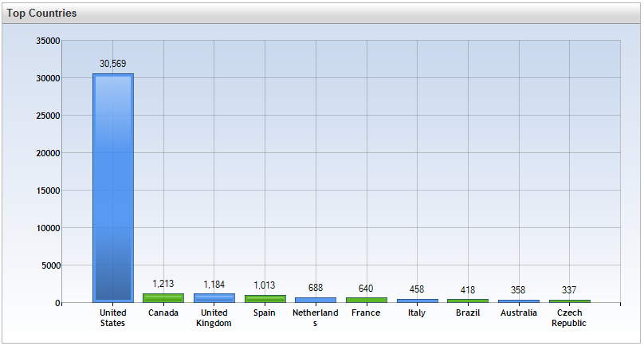Click the 688 value label
This screenshot has width=644, height=346.
pyautogui.click(x=316, y=288)
